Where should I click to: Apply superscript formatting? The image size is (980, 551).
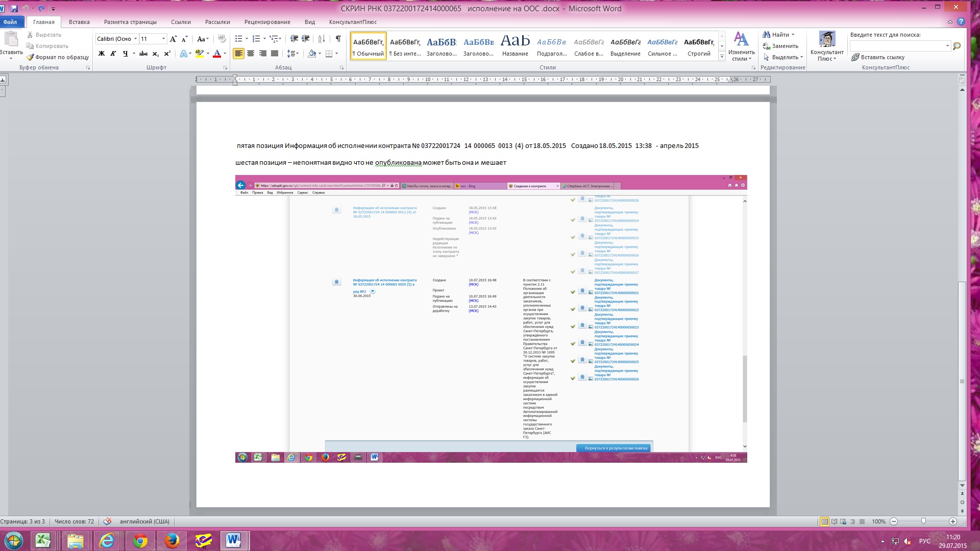[167, 54]
